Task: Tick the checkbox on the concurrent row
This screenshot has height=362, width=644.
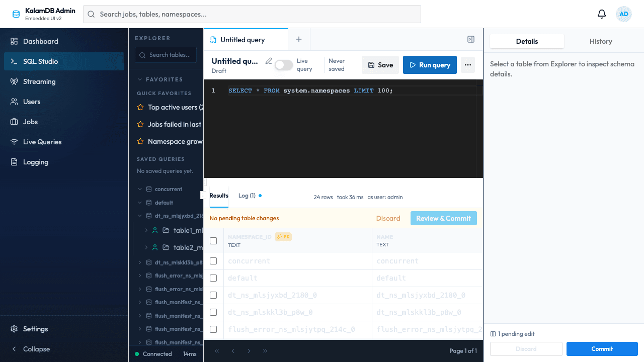Action: [213, 261]
